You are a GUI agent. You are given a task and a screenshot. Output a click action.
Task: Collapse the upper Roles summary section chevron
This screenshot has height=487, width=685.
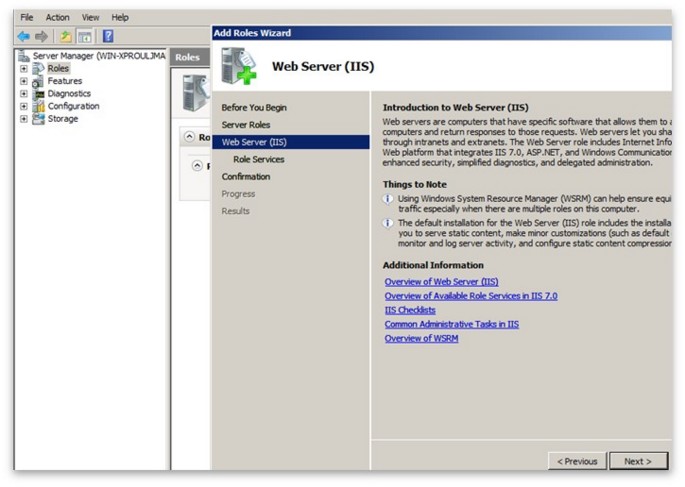pyautogui.click(x=189, y=137)
